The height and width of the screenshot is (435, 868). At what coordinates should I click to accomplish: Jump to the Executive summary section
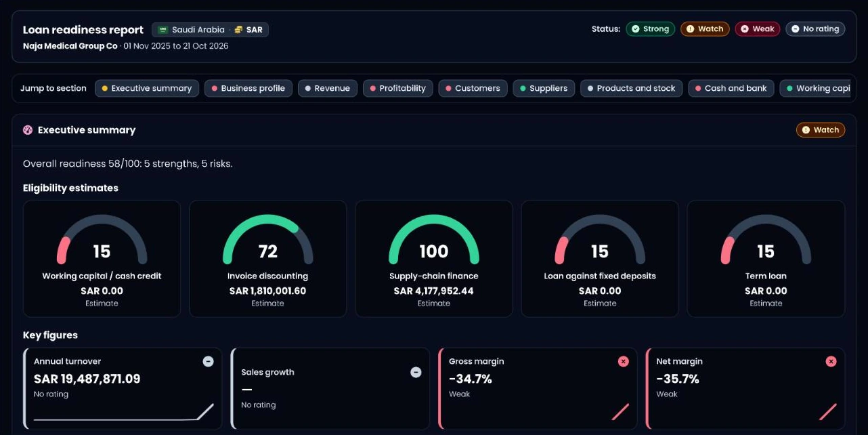coord(147,89)
